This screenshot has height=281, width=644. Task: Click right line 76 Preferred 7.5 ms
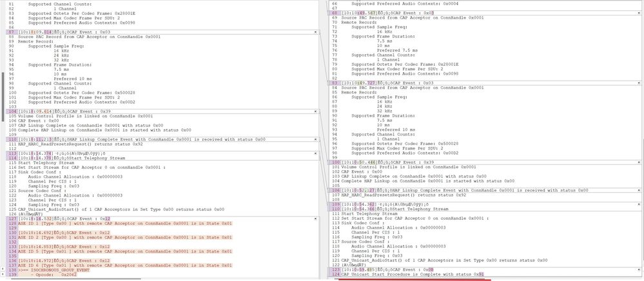click(x=397, y=50)
